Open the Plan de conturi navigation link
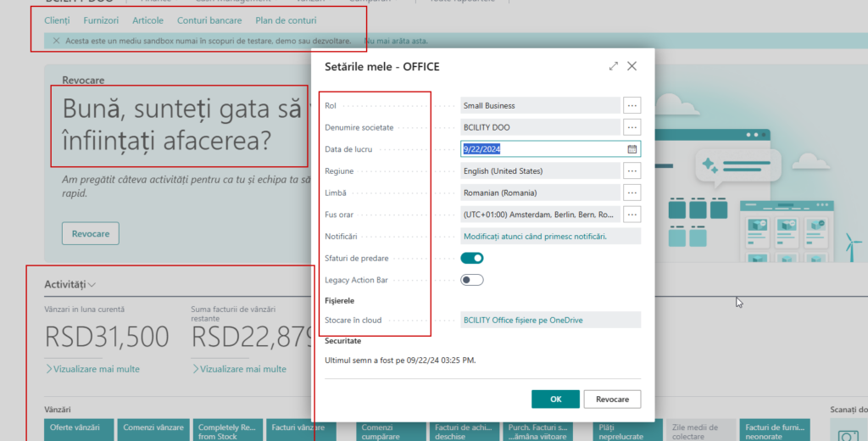 point(287,20)
